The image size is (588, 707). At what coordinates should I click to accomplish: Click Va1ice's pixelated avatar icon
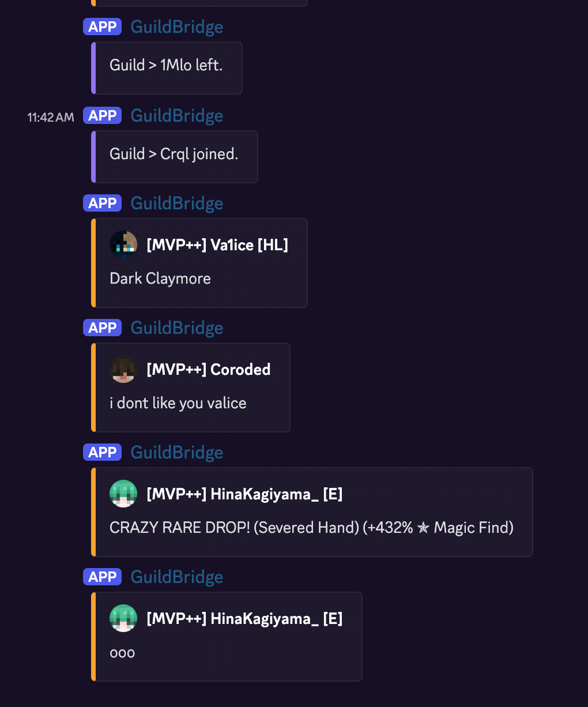pos(123,245)
